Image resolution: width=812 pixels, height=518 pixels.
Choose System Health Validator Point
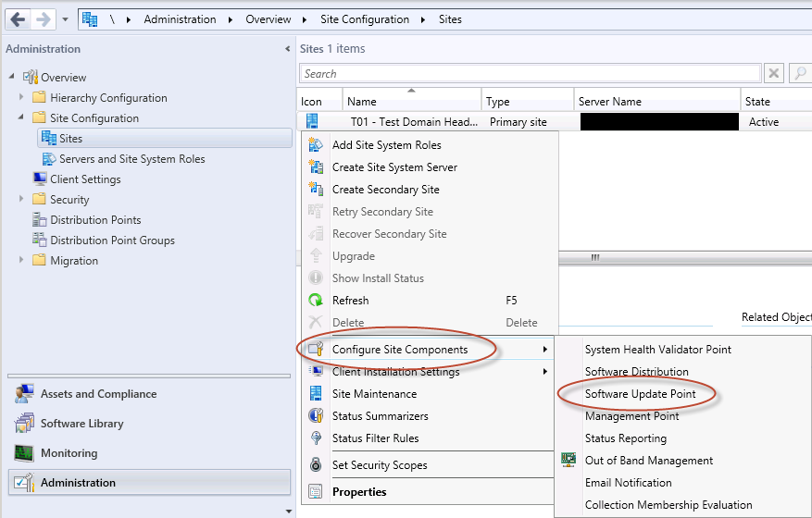[x=657, y=350]
